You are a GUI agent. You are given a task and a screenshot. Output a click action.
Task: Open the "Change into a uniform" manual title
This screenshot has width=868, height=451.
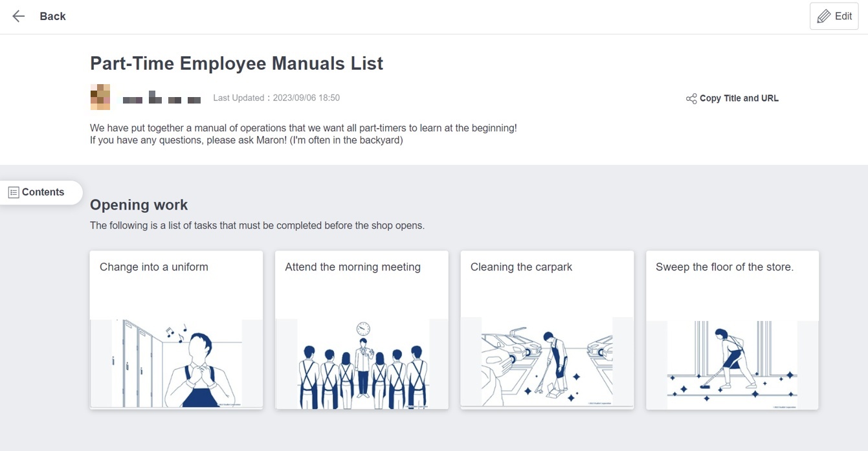154,267
